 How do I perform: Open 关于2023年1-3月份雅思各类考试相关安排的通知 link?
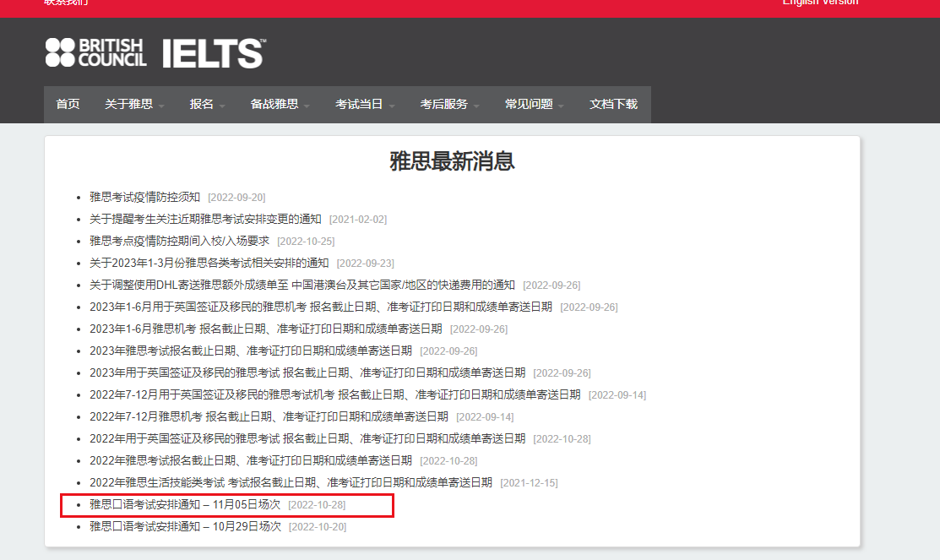(x=209, y=264)
